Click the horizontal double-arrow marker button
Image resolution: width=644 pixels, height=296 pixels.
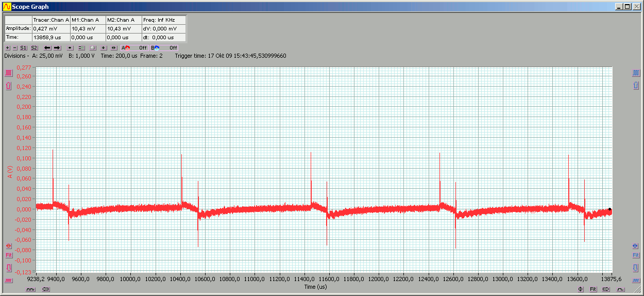[114, 48]
